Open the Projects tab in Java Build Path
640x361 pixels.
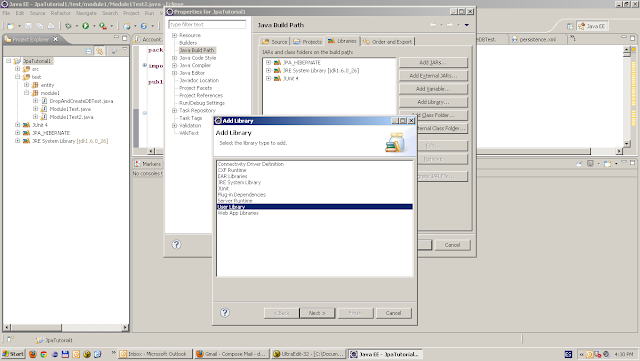pyautogui.click(x=307, y=42)
